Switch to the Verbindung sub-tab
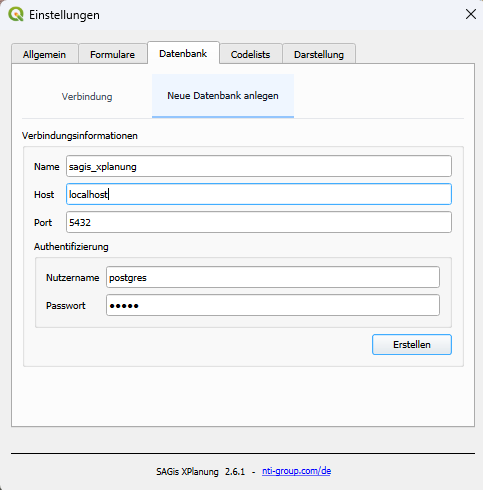Viewport: 483px width, 490px height. 87,97
